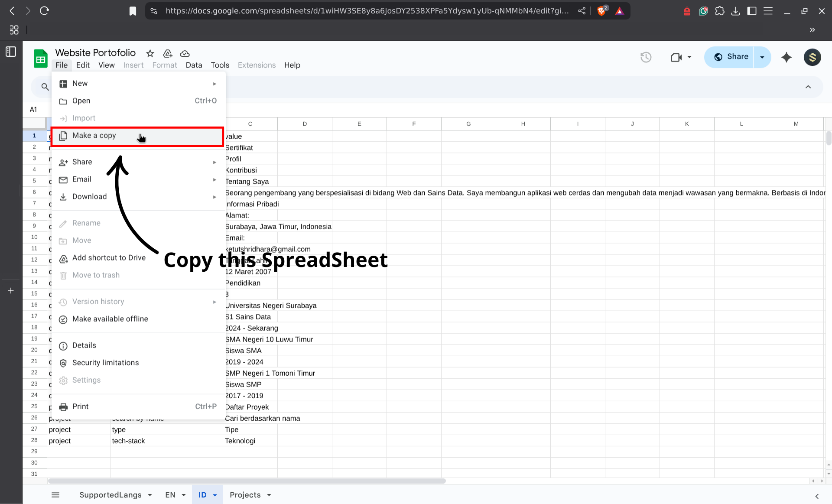Open the SupportedLangs sheet tab menu arrow
The image size is (832, 504).
[150, 495]
